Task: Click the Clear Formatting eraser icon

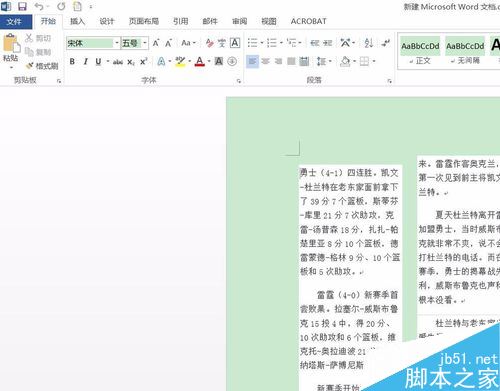Action: (x=209, y=43)
